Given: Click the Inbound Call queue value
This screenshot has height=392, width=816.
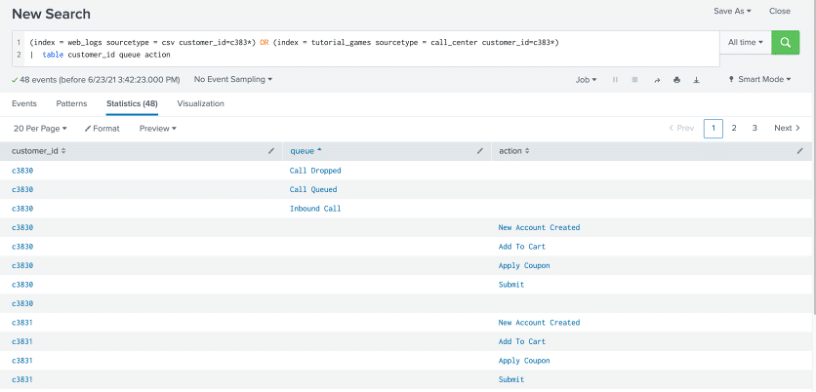Looking at the screenshot, I should pos(315,209).
